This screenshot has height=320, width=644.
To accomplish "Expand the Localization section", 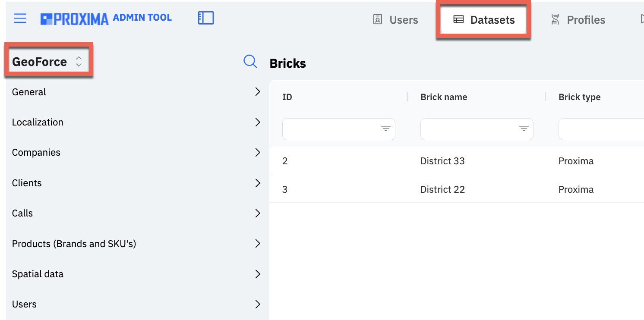I will 137,122.
